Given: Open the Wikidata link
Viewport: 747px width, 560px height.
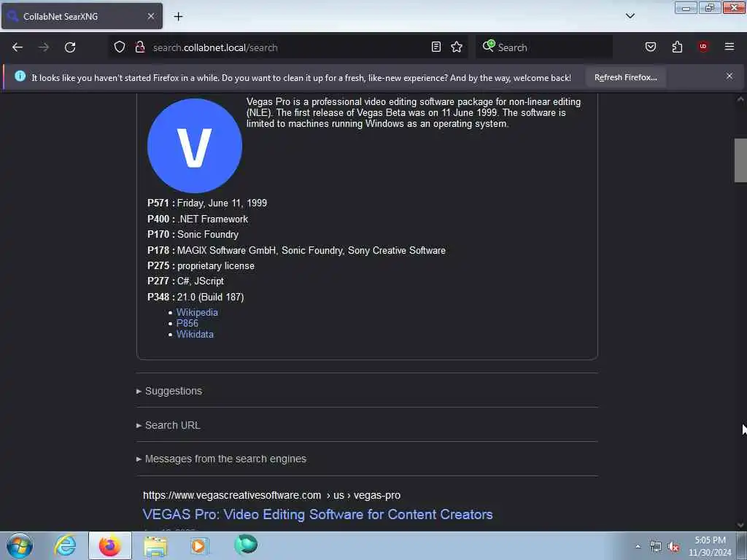Looking at the screenshot, I should (195, 334).
